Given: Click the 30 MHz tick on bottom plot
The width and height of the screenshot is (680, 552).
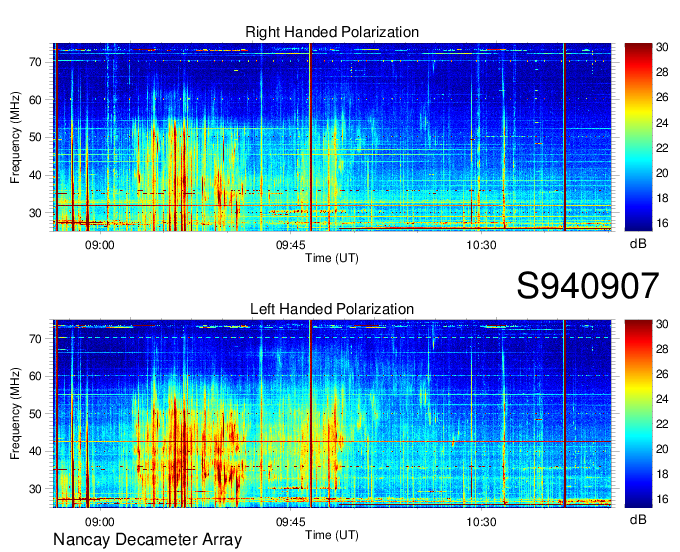Looking at the screenshot, I should coord(36,490).
